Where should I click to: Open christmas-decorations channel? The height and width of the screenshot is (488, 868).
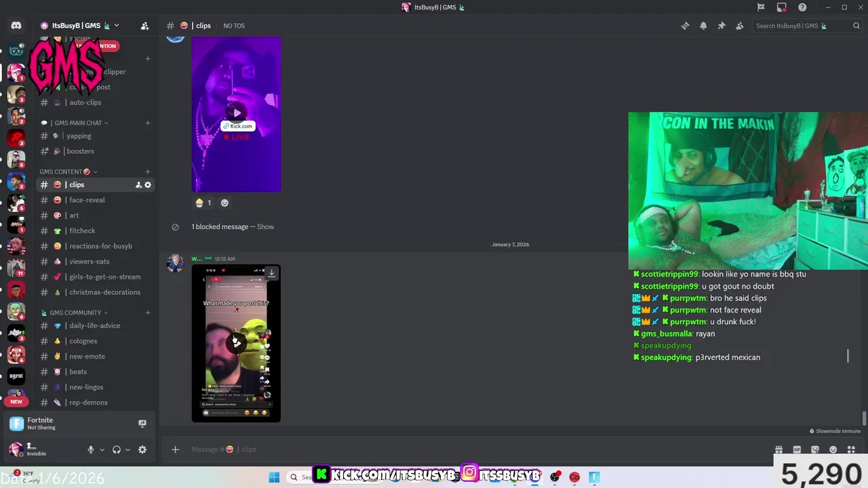(x=96, y=292)
